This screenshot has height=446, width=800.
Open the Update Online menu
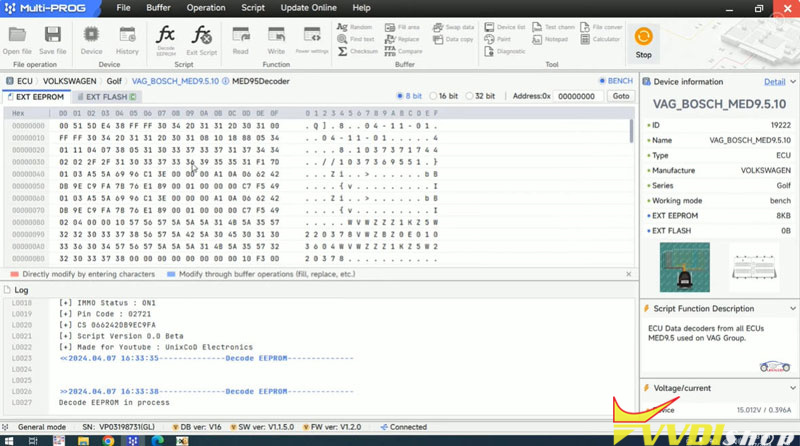(307, 7)
